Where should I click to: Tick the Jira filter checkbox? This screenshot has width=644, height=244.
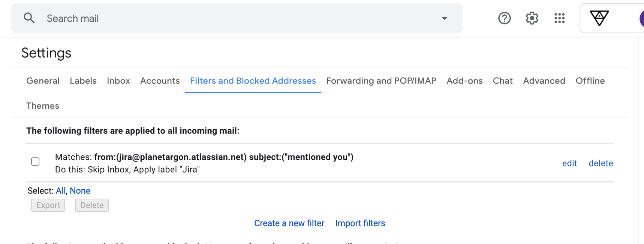point(35,162)
